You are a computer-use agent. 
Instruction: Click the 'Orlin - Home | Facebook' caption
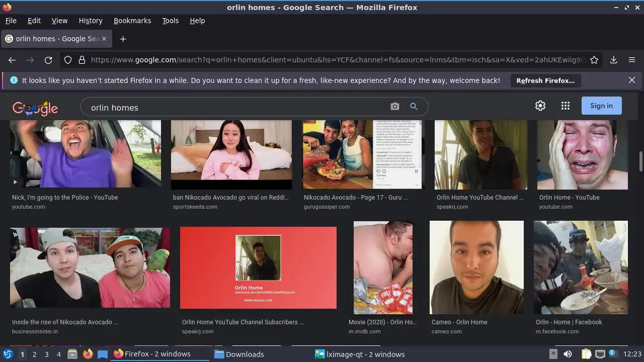click(x=569, y=322)
